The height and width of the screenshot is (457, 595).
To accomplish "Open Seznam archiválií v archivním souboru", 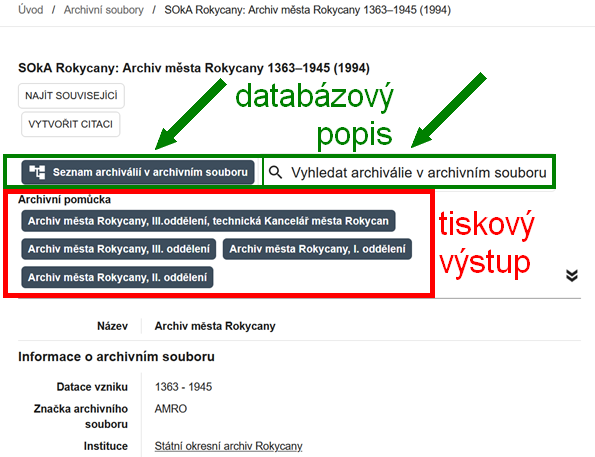I will click(x=138, y=172).
